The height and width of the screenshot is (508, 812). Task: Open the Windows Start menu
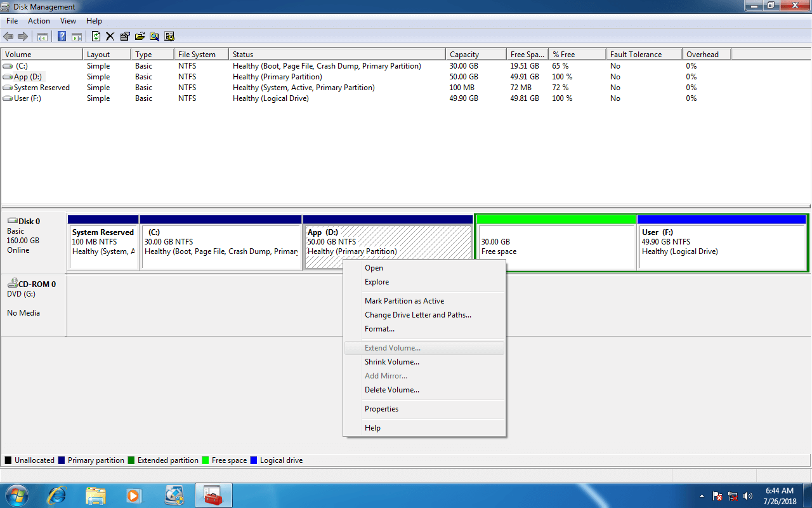(x=16, y=495)
